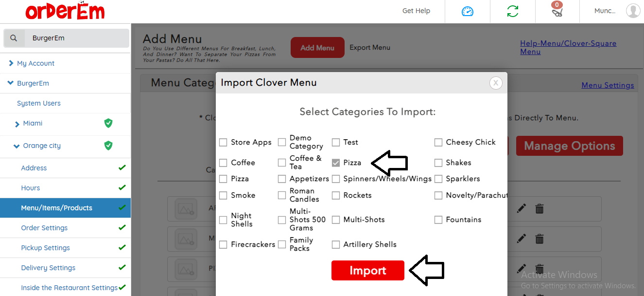Go to Order Settings in sidebar

pyautogui.click(x=44, y=228)
